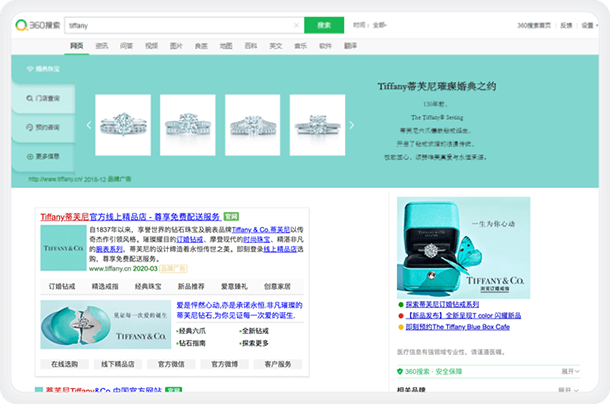Open the 即刻预约The Tiffany Blue Box Cafe link

[458, 327]
